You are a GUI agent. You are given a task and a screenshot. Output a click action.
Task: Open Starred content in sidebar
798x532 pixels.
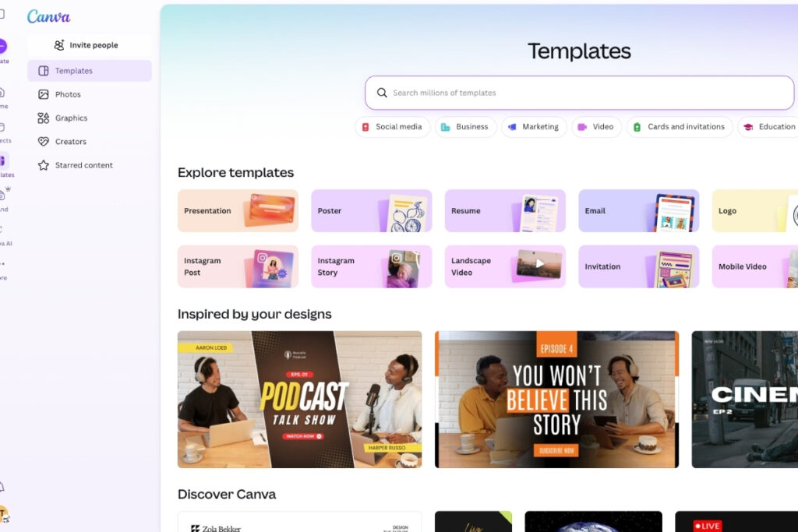[90, 165]
